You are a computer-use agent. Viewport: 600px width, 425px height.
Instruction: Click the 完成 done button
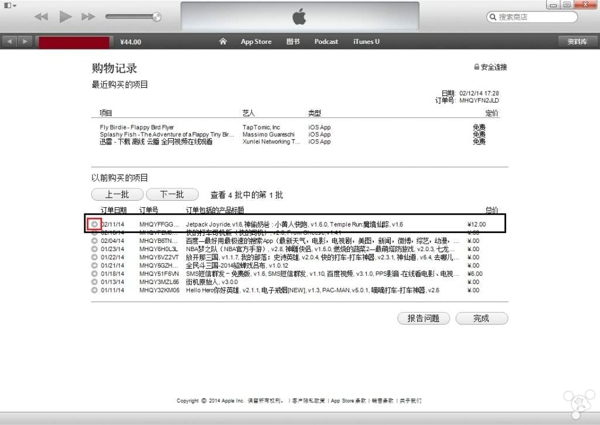point(482,318)
